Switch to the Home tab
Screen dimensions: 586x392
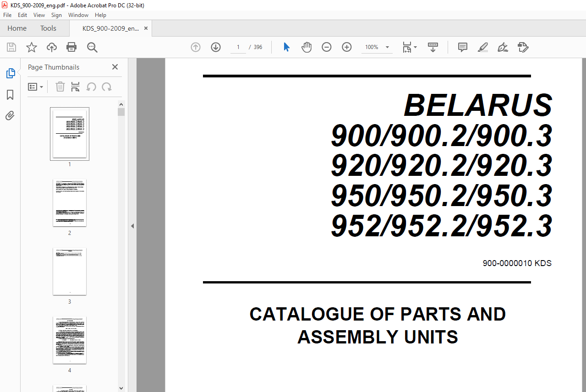pyautogui.click(x=17, y=28)
